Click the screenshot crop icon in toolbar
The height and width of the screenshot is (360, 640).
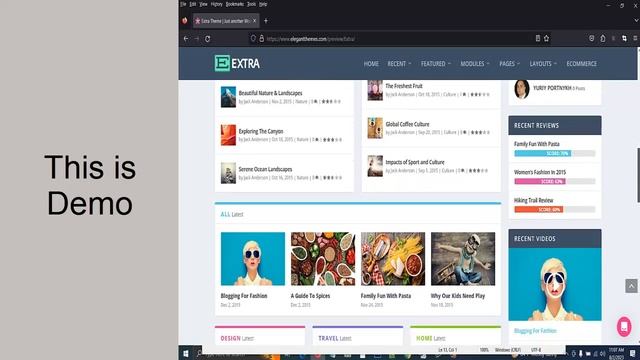624,38
